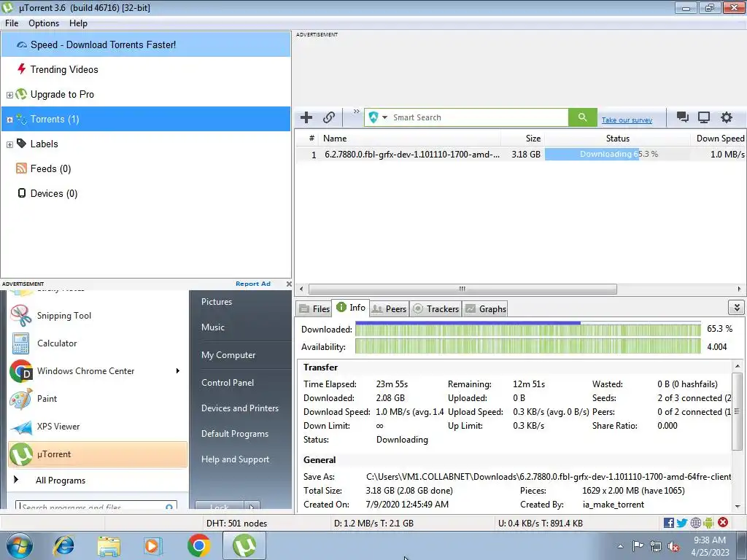The width and height of the screenshot is (747, 560).
Task: Click the Availability pieces bar in Info
Action: (x=528, y=346)
